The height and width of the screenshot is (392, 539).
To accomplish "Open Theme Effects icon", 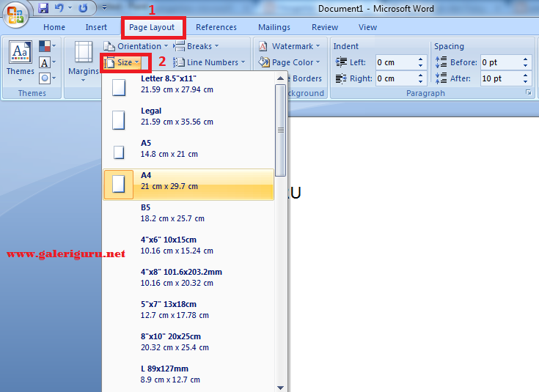I will [x=47, y=78].
